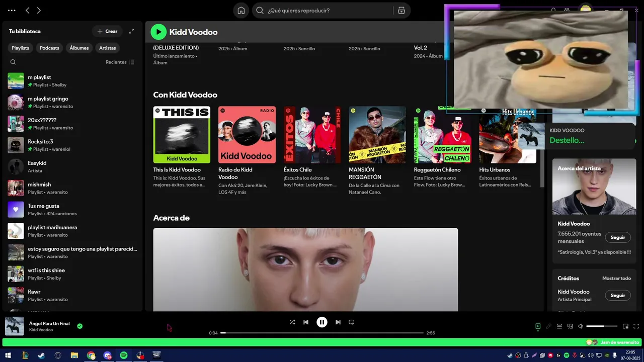Image resolution: width=644 pixels, height=362 pixels.
Task: Open the 'm playlist' by Shelby
Action: (x=72, y=81)
